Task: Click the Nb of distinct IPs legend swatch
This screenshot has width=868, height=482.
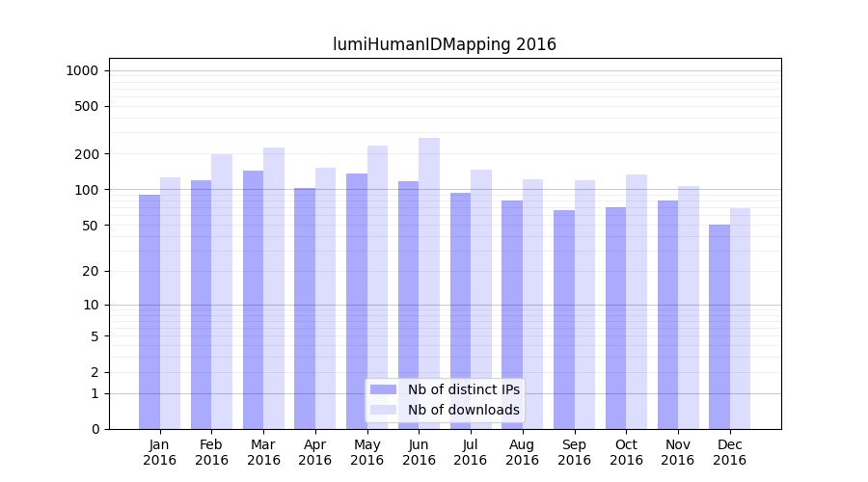Action: [383, 389]
